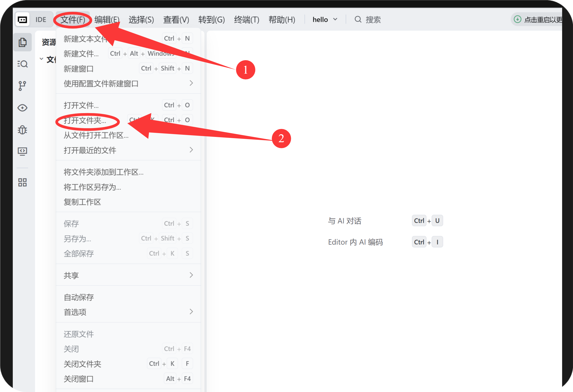Open the hello project dropdown

(325, 19)
